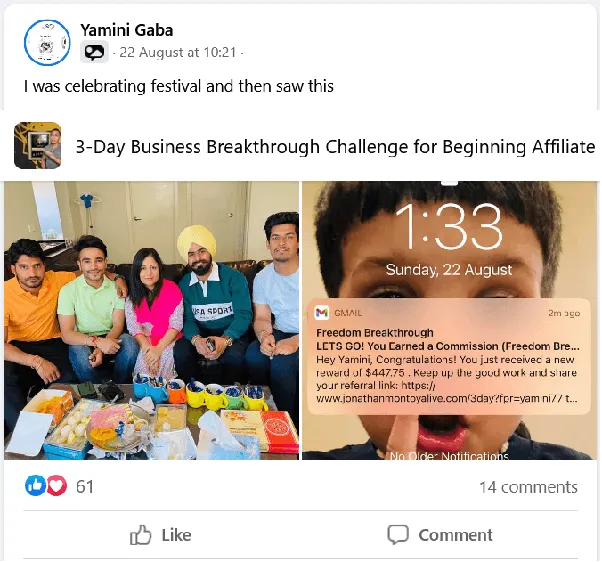This screenshot has width=602, height=562.
Task: Click the group audience icon under the name
Action: pos(94,52)
